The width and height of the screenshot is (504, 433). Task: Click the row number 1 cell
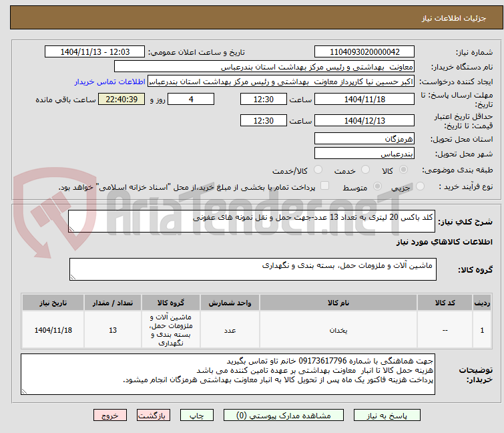click(x=482, y=330)
